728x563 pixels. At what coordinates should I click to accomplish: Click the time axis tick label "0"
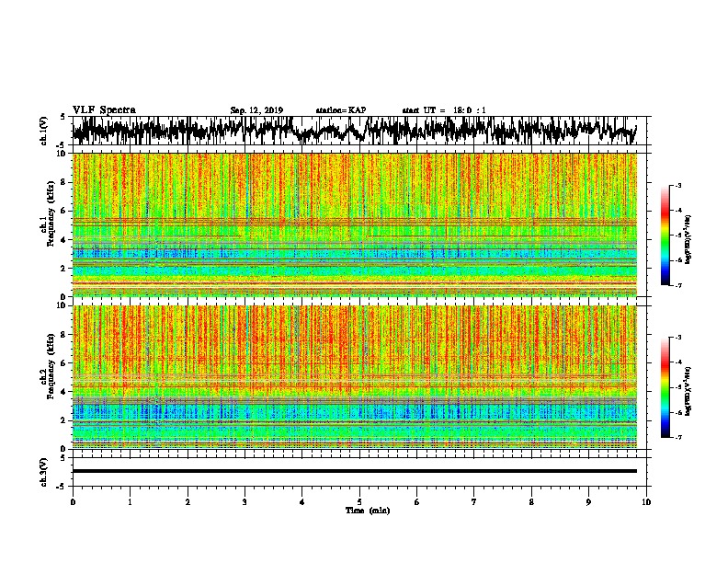pyautogui.click(x=73, y=502)
